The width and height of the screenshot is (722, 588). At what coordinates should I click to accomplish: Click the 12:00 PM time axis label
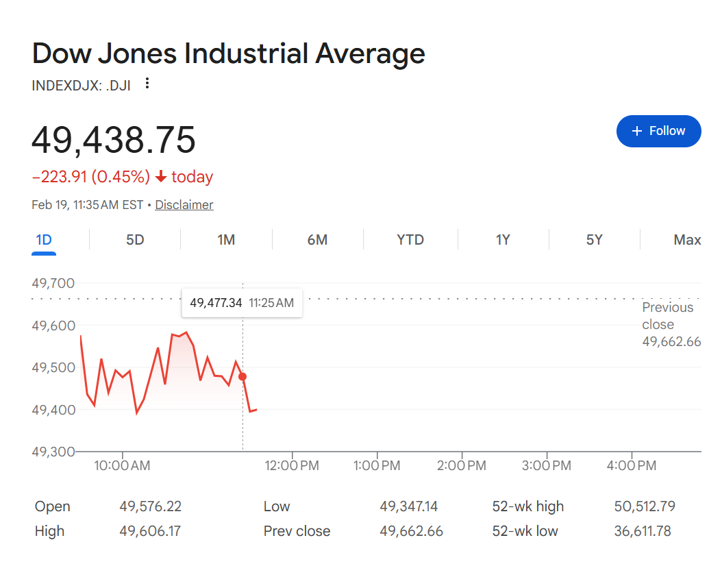(292, 466)
